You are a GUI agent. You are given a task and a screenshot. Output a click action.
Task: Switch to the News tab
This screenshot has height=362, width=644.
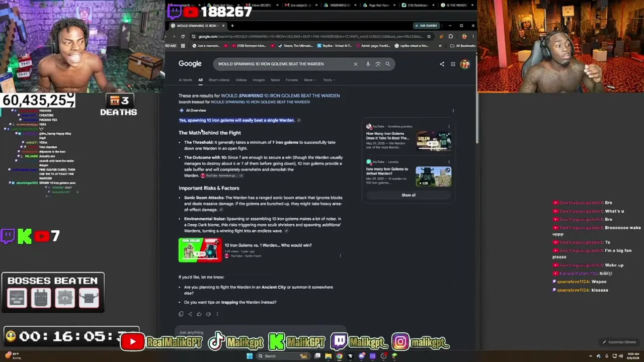point(275,80)
